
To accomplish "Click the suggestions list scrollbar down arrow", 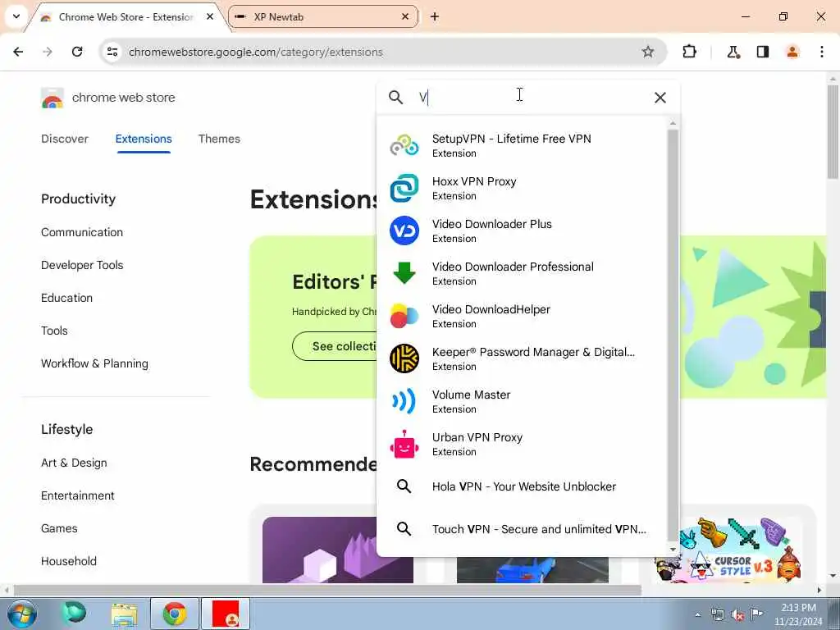I will tap(673, 549).
